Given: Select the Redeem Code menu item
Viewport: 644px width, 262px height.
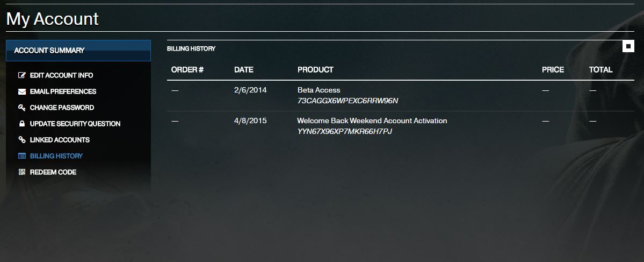Looking at the screenshot, I should point(53,172).
